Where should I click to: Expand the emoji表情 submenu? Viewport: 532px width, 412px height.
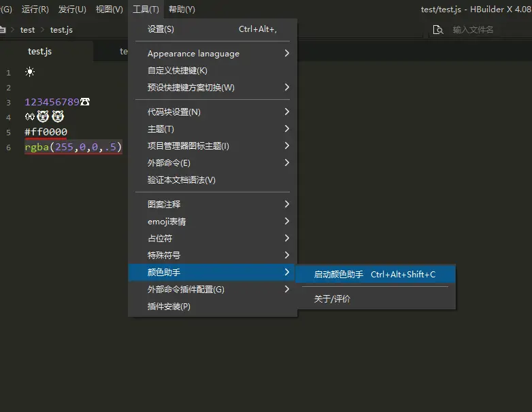tap(213, 222)
